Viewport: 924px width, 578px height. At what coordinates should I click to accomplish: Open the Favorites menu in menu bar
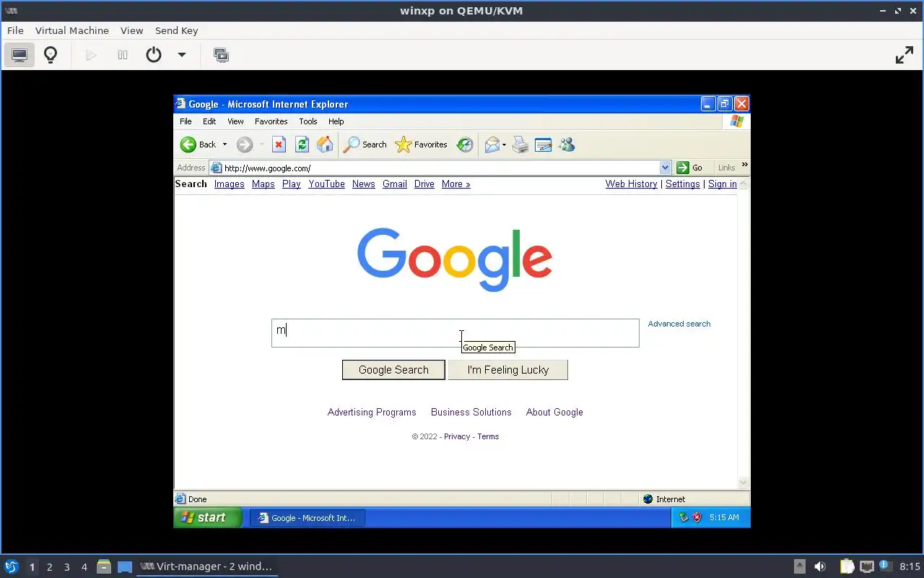point(271,121)
